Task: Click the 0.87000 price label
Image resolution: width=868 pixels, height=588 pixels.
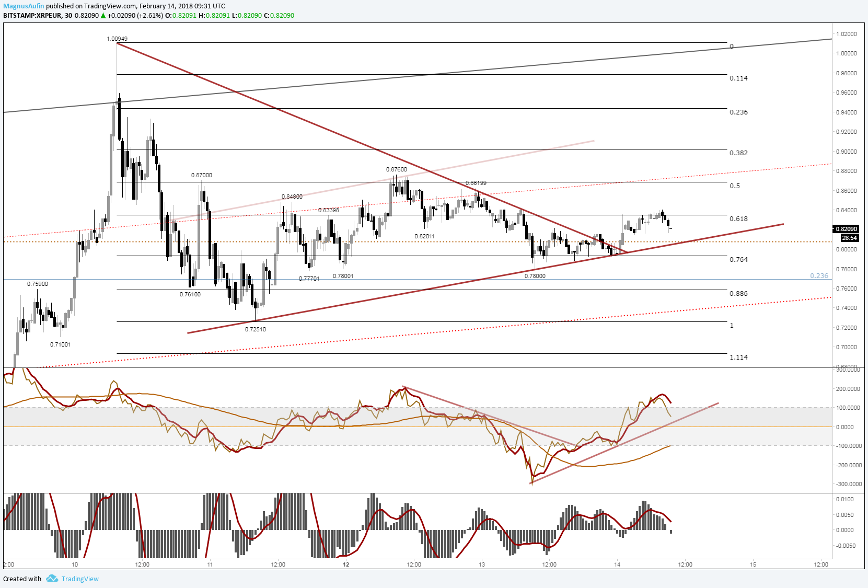Action: pyautogui.click(x=202, y=175)
